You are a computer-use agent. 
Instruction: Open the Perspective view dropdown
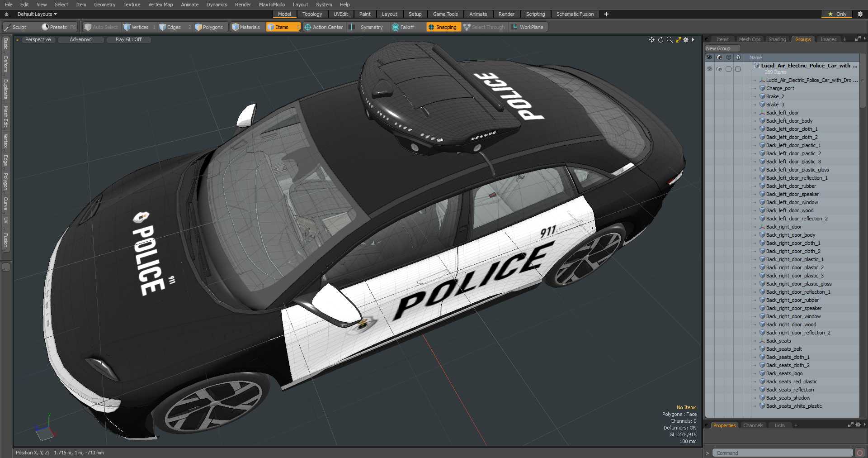(x=38, y=40)
